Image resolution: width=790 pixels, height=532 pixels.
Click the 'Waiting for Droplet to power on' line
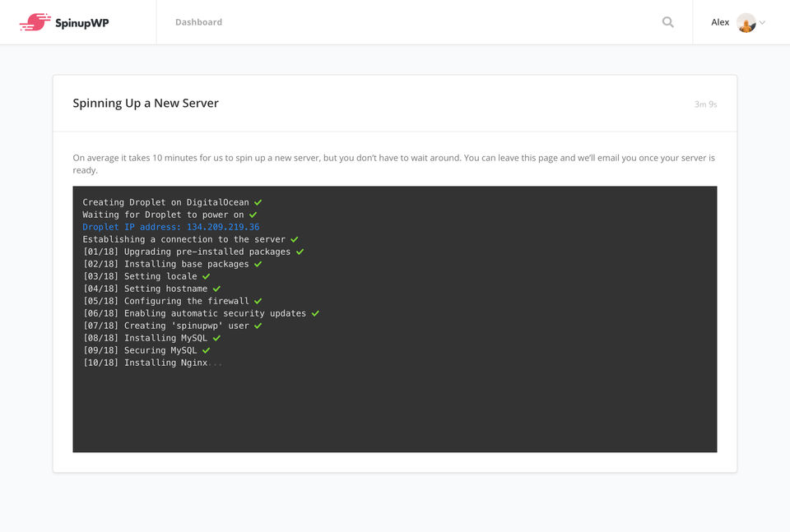170,215
